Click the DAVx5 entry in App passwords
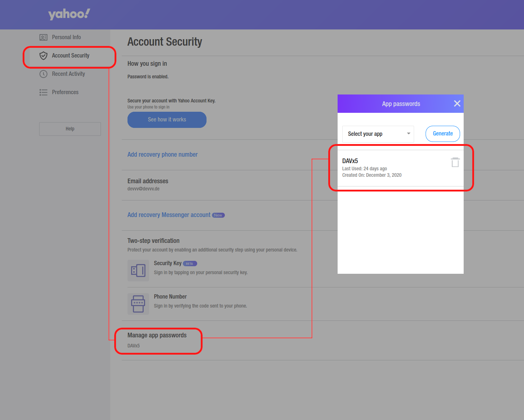 400,168
